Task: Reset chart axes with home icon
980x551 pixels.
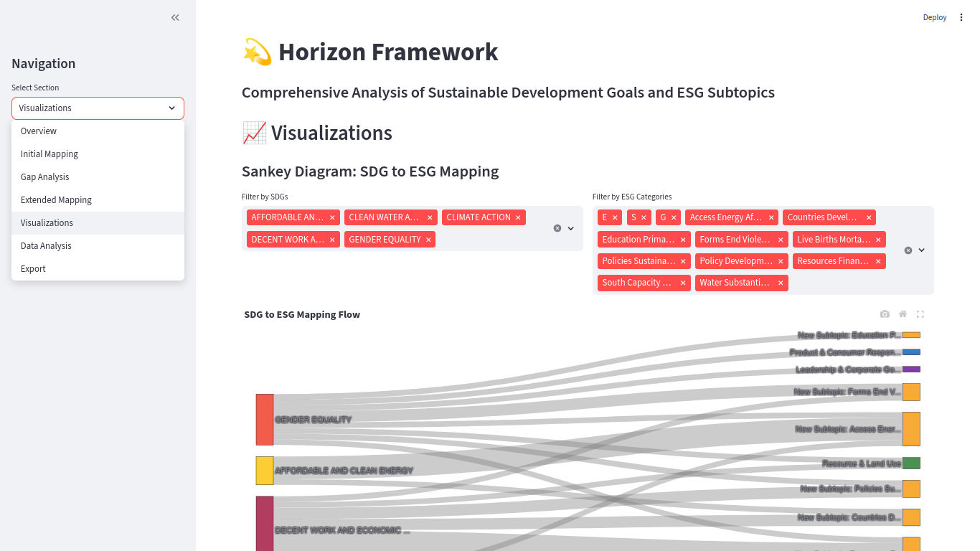Action: 903,314
